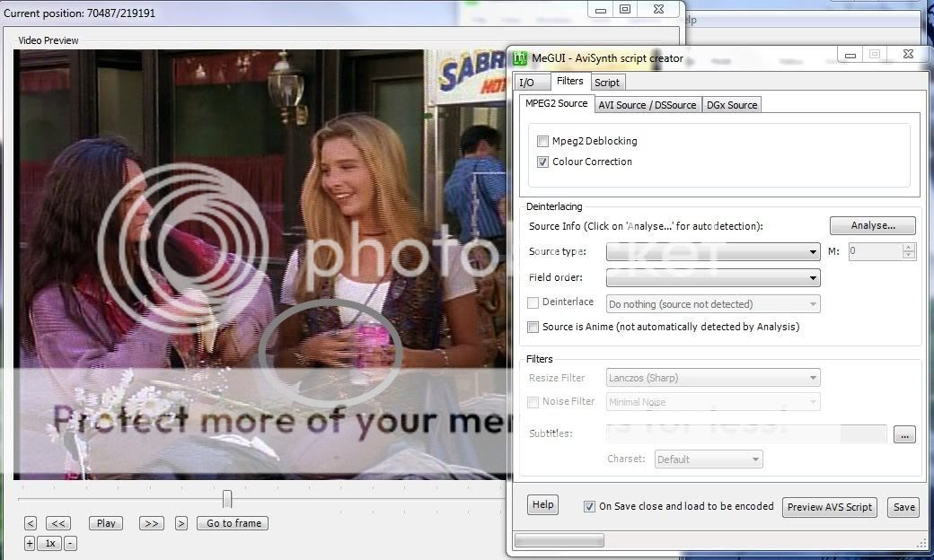
Task: Decrease the M value with down arrow
Action: (908, 255)
